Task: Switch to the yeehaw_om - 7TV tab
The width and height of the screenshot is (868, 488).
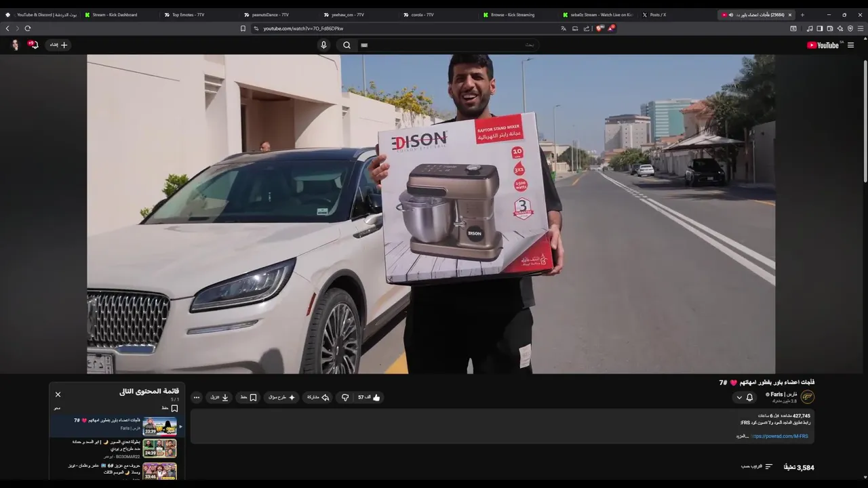Action: pyautogui.click(x=348, y=15)
